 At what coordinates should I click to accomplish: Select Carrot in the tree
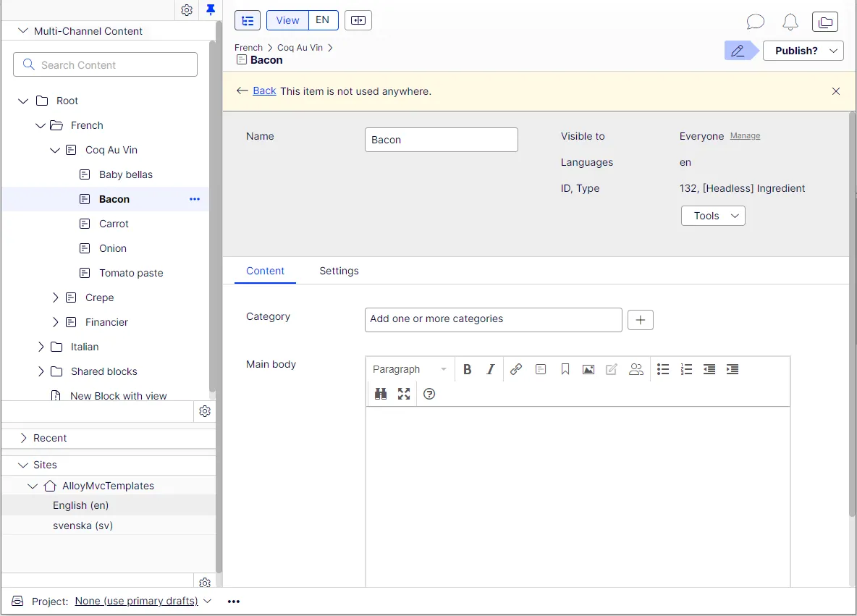click(114, 224)
